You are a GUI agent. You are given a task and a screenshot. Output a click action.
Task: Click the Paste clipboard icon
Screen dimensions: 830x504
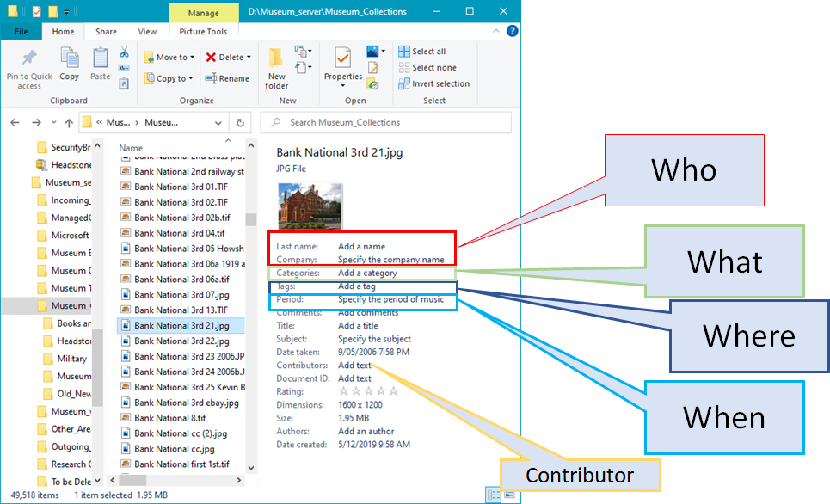100,57
